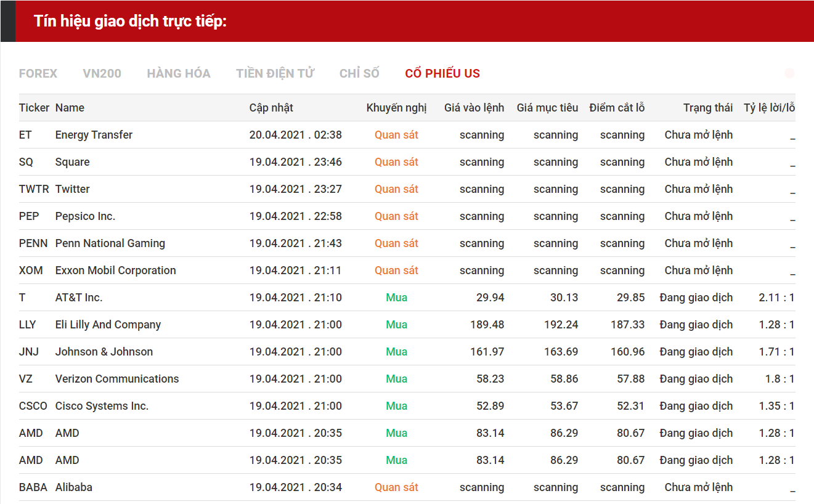Select Pepsico Inc. name
Image resolution: width=814 pixels, height=504 pixels.
85,216
